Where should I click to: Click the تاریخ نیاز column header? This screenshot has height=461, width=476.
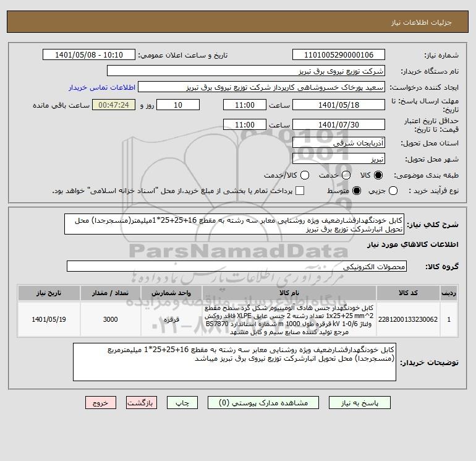pos(49,293)
